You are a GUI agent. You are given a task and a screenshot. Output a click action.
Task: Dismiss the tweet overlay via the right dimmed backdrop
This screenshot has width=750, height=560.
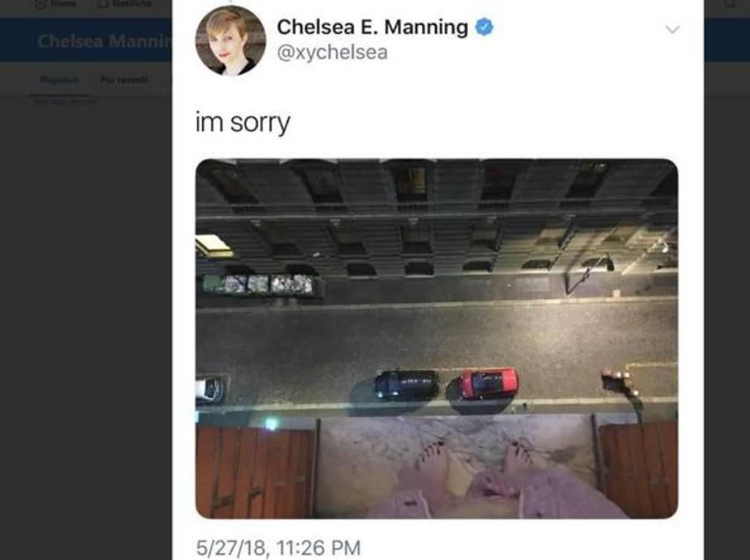tap(727, 311)
